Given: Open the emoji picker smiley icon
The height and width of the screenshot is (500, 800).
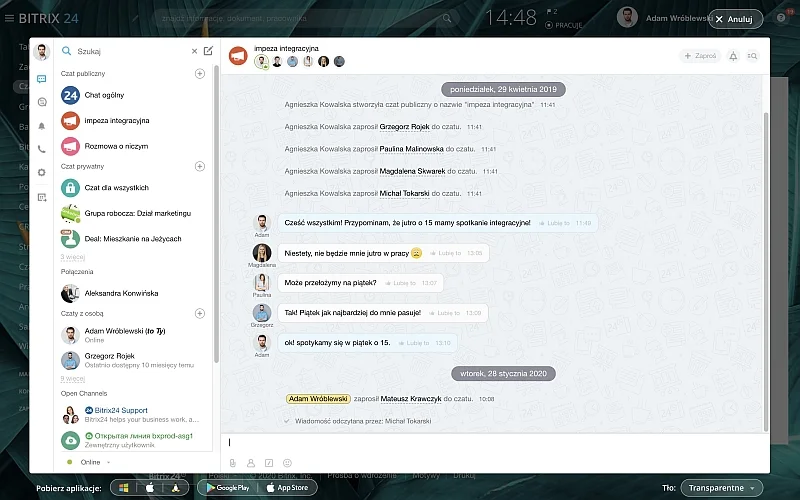Looking at the screenshot, I should click(x=287, y=463).
